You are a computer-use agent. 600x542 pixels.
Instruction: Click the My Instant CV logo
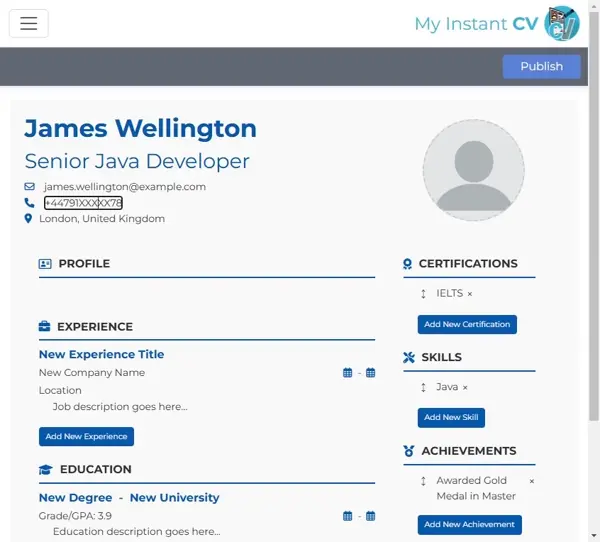(x=496, y=24)
